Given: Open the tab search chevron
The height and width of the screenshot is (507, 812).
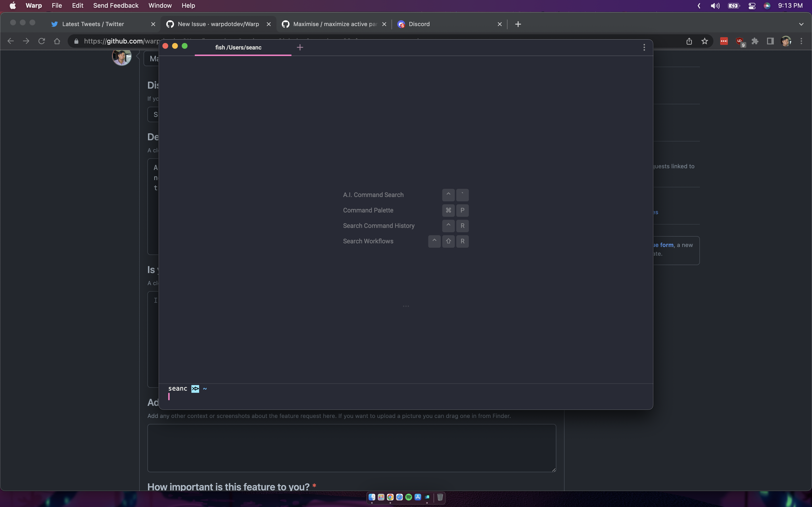Looking at the screenshot, I should (x=802, y=24).
